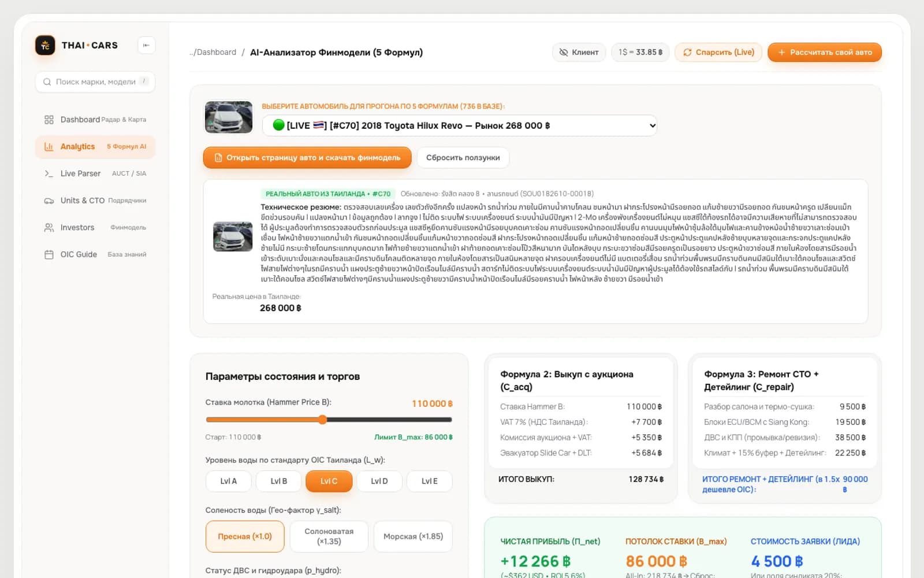Select water level Lvl E
The width and height of the screenshot is (924, 578).
(x=430, y=481)
